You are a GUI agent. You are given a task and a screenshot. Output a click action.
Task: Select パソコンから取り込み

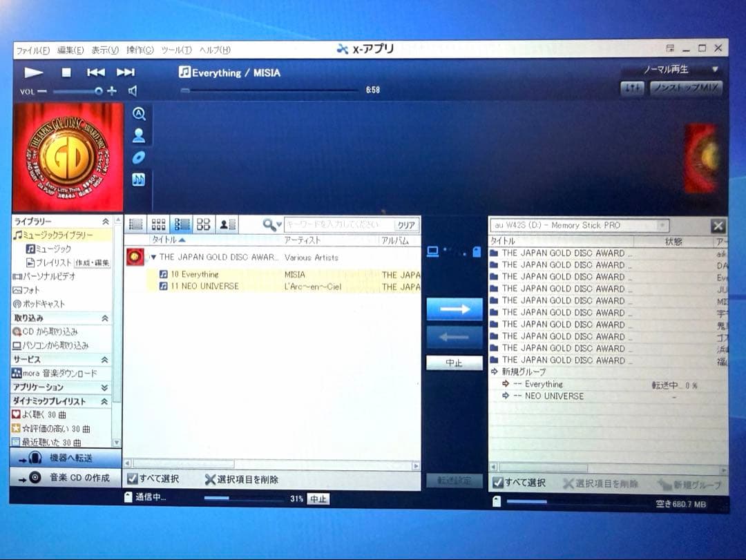[50, 345]
